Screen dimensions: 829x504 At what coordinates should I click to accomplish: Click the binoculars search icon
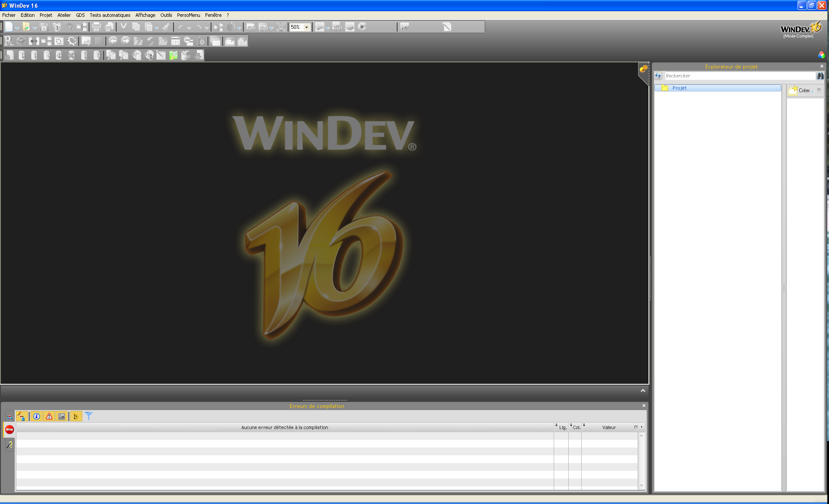(x=820, y=76)
